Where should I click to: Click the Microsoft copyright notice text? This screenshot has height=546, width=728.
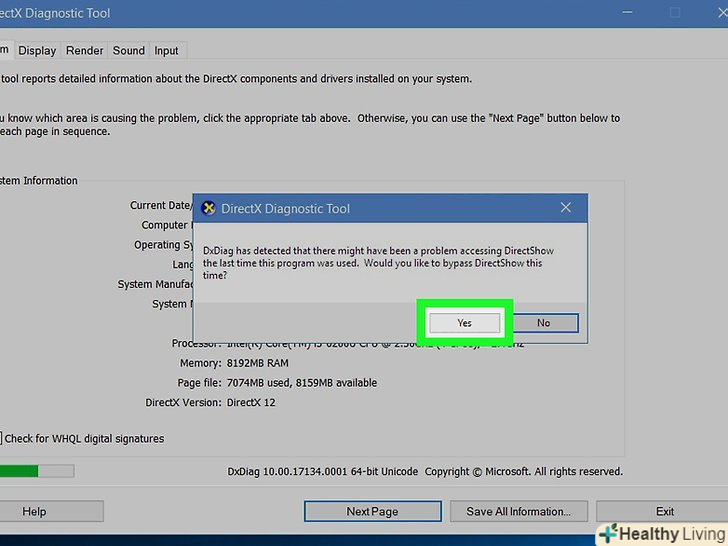(x=524, y=471)
